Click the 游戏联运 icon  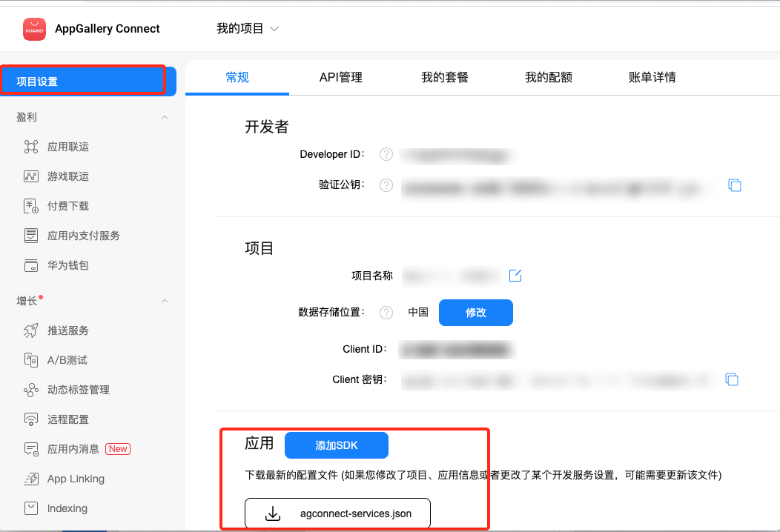(31, 176)
